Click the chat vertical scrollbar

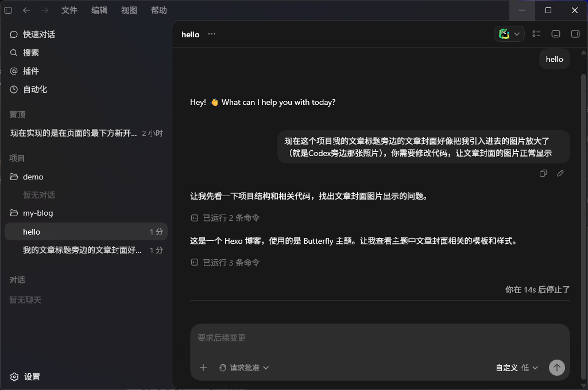point(583,227)
